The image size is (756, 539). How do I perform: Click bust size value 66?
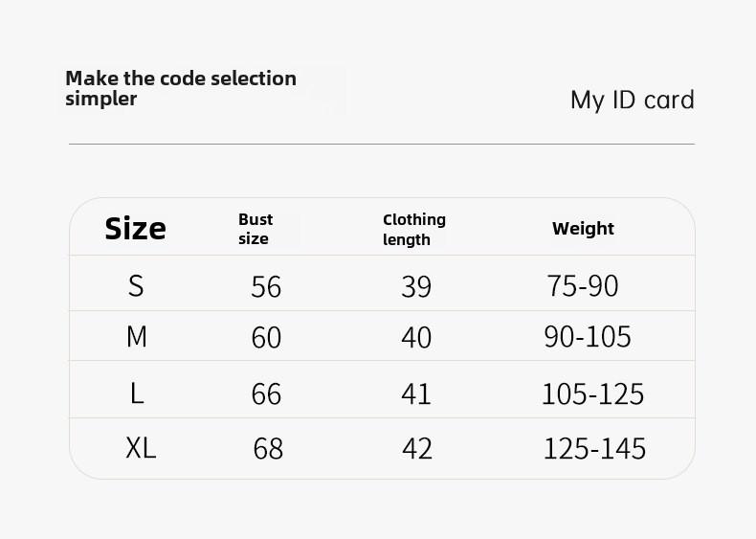tap(266, 393)
